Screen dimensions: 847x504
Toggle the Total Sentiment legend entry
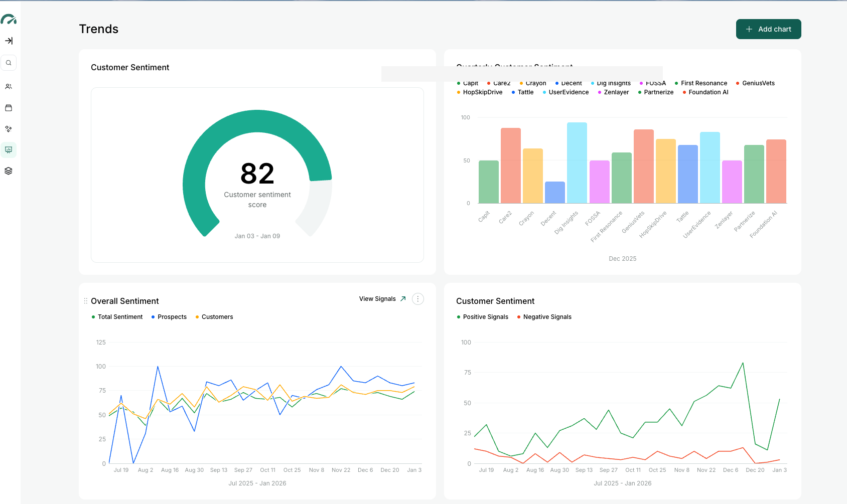(117, 316)
